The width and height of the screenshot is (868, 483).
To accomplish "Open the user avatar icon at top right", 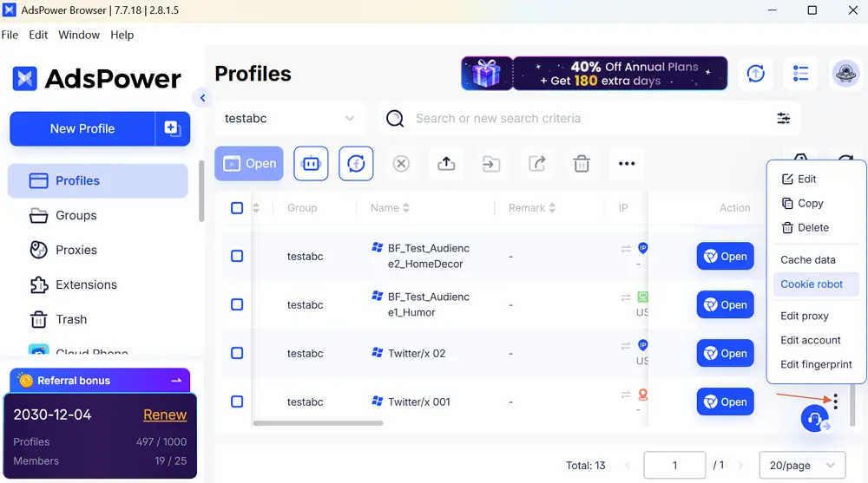I will [845, 74].
